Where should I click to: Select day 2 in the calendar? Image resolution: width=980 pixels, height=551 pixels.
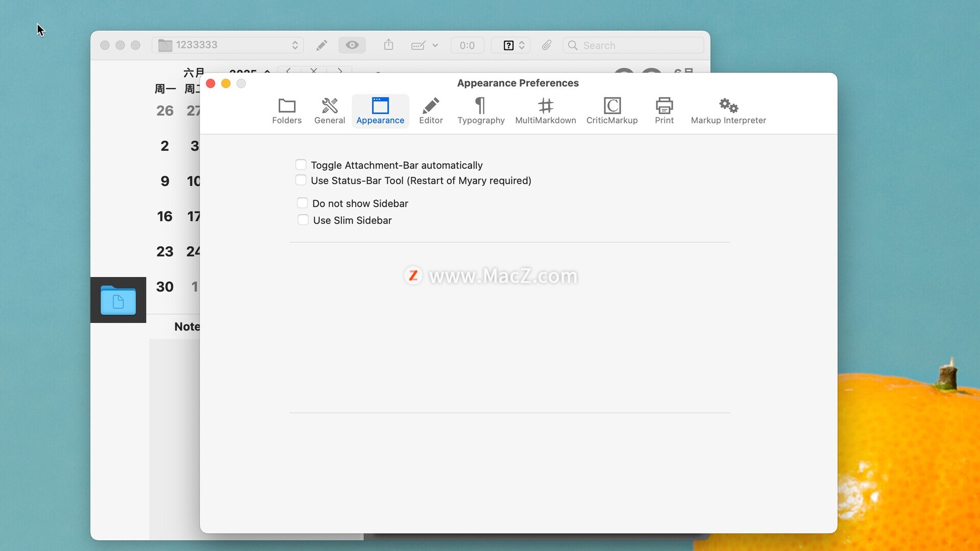[x=165, y=146]
